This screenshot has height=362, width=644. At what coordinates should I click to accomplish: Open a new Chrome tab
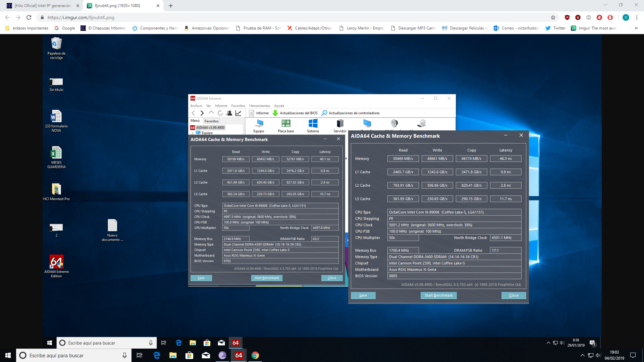click(171, 6)
